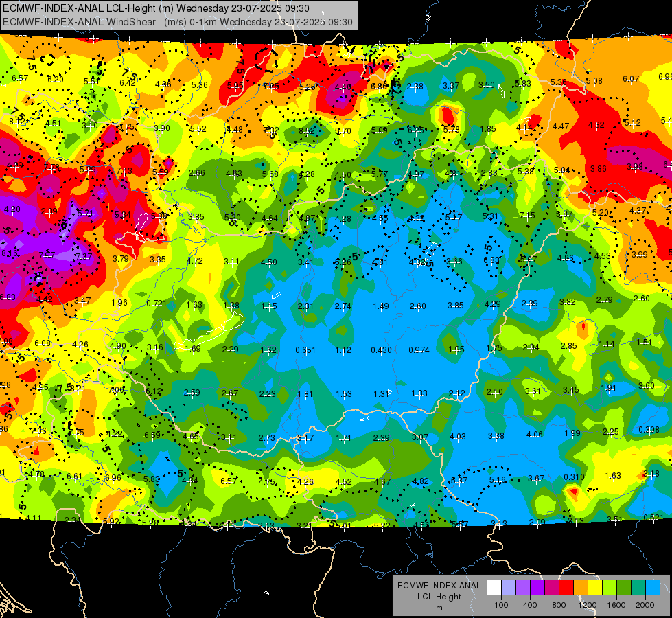Click the wind shear value 6.61
Image resolution: width=672 pixels, height=618 pixels.
coord(74,476)
